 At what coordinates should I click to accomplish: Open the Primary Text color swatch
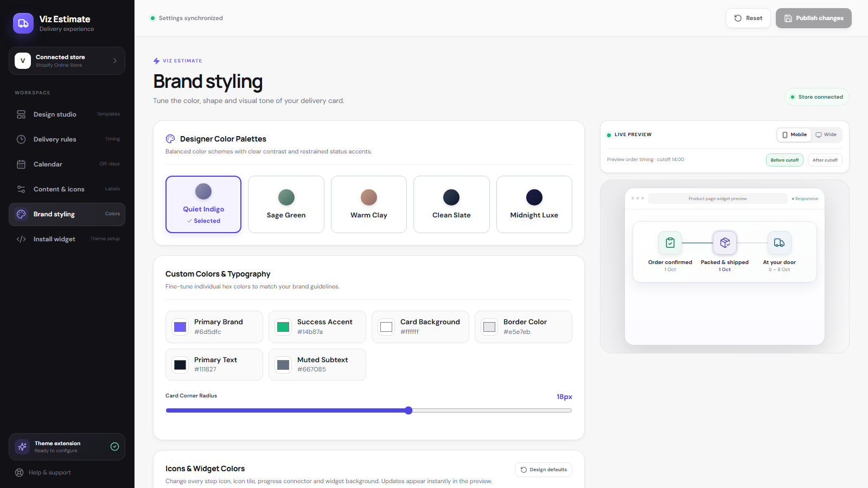coord(180,365)
